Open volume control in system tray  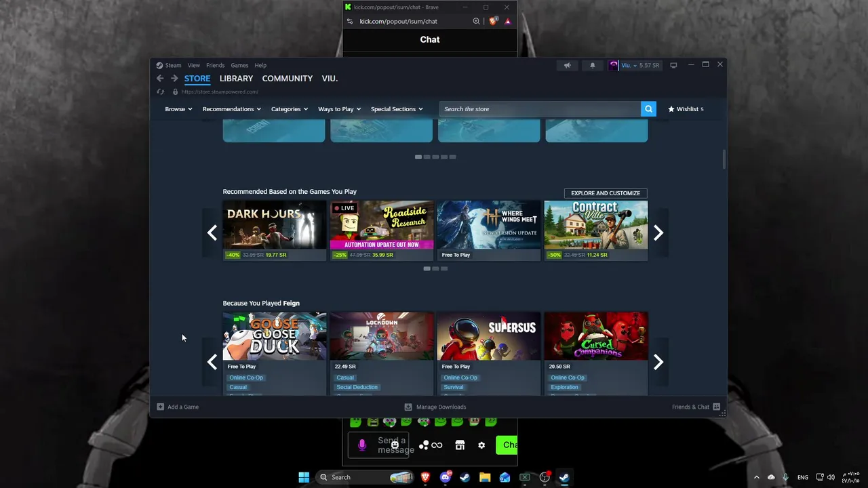click(831, 477)
